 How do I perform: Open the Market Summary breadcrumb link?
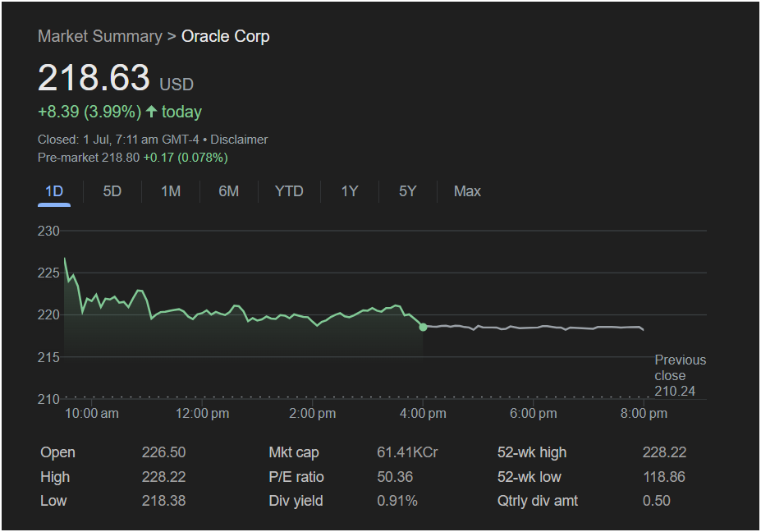[100, 36]
